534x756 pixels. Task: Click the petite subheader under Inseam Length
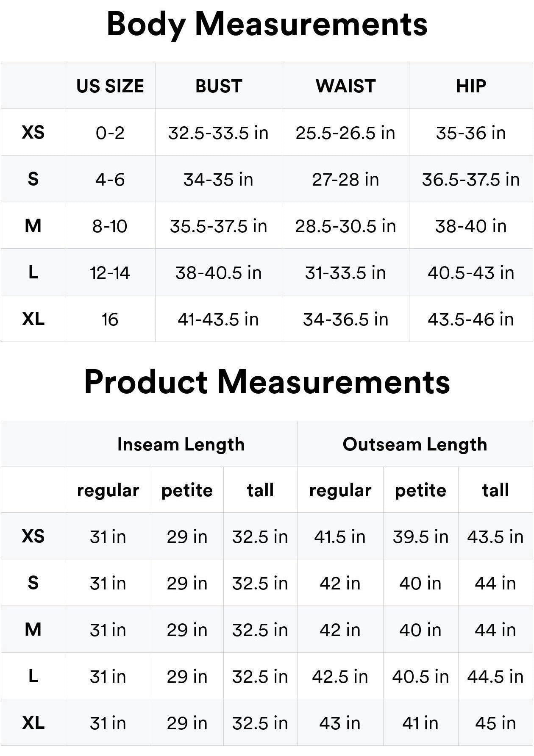point(187,490)
